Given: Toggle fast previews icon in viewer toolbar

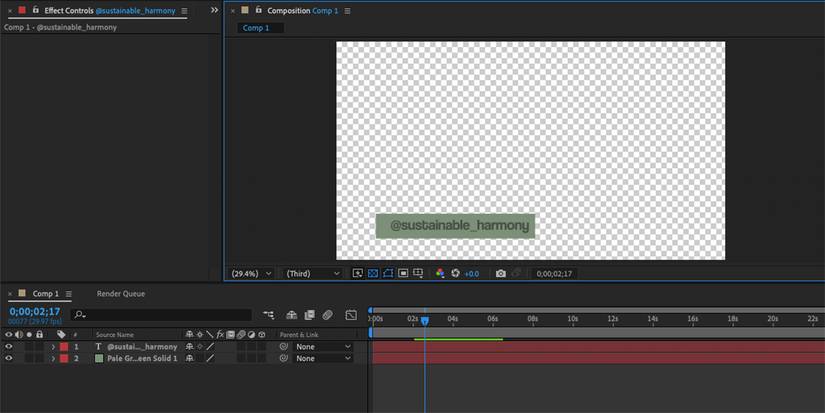Looking at the screenshot, I should 358,274.
